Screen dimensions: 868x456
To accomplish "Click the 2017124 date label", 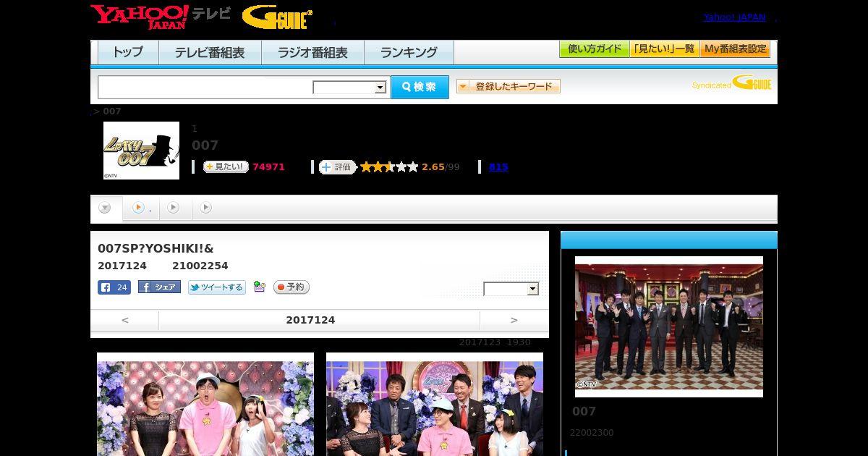I will click(x=310, y=320).
